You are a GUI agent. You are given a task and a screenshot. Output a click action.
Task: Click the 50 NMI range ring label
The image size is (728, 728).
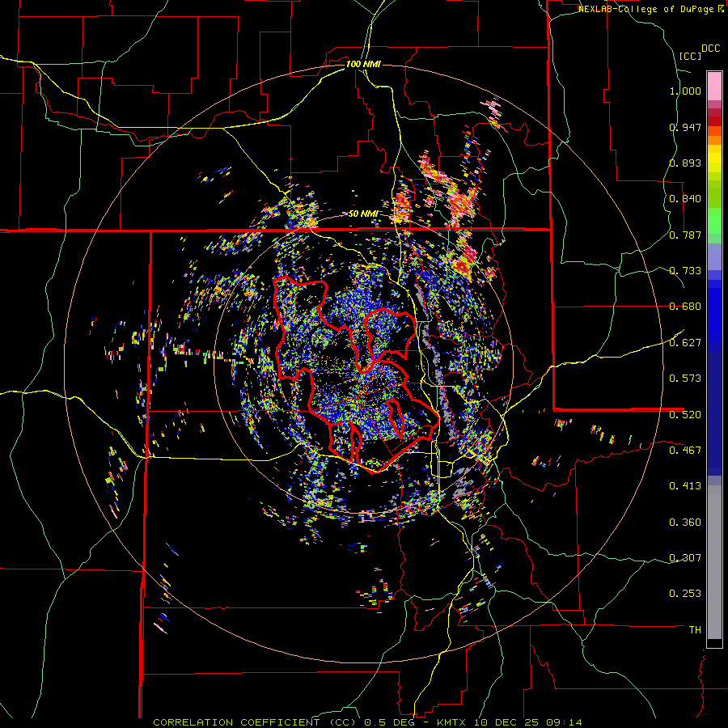coord(363,214)
